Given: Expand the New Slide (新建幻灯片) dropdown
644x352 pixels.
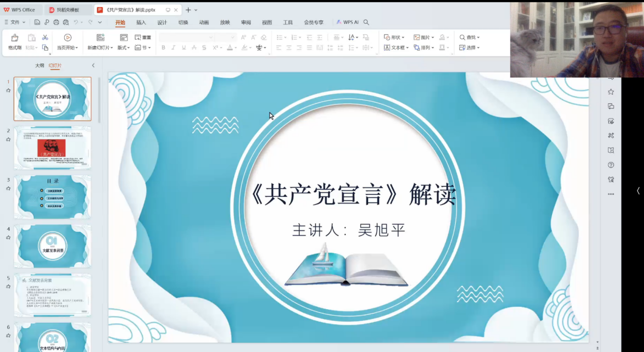Looking at the screenshot, I should pyautogui.click(x=101, y=48).
